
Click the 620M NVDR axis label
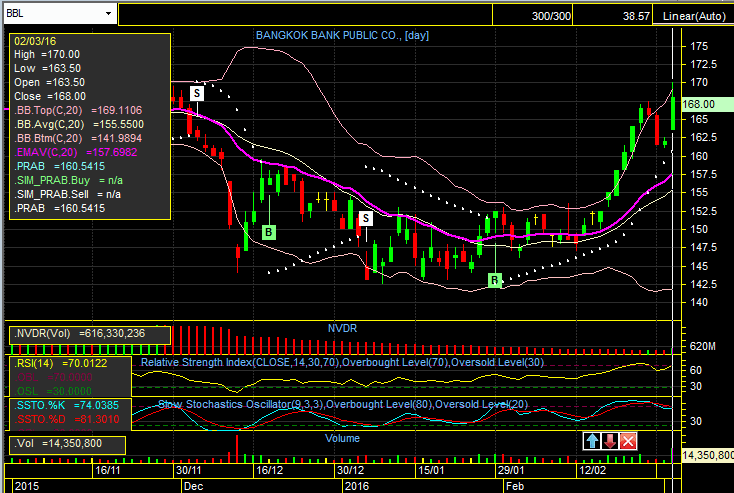(x=702, y=346)
